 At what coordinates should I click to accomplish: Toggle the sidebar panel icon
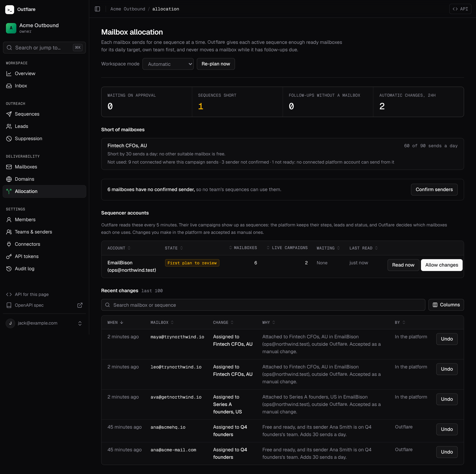click(97, 9)
